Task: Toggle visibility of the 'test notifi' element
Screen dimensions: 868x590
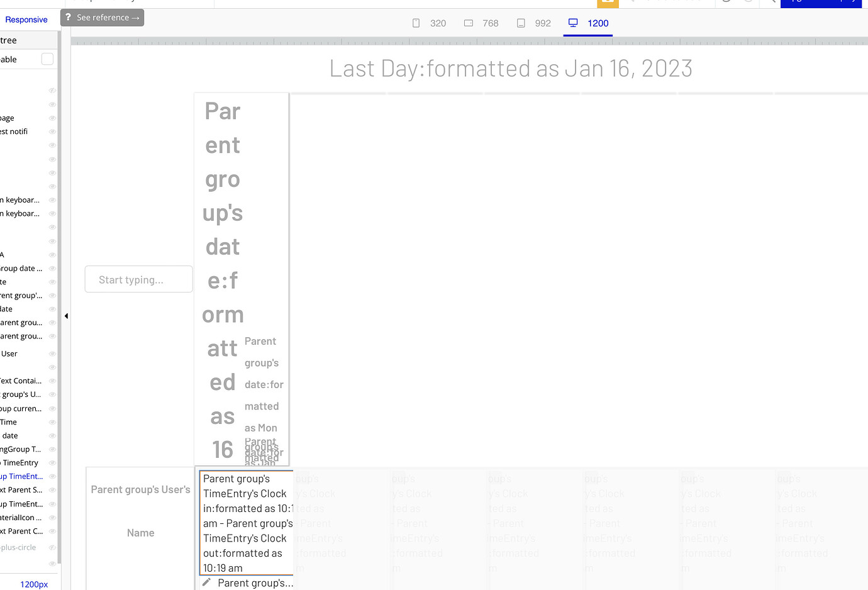Action: tap(52, 131)
